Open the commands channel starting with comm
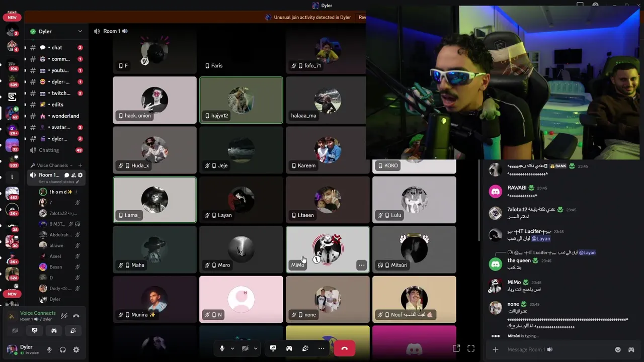The width and height of the screenshot is (644, 362). click(x=55, y=59)
